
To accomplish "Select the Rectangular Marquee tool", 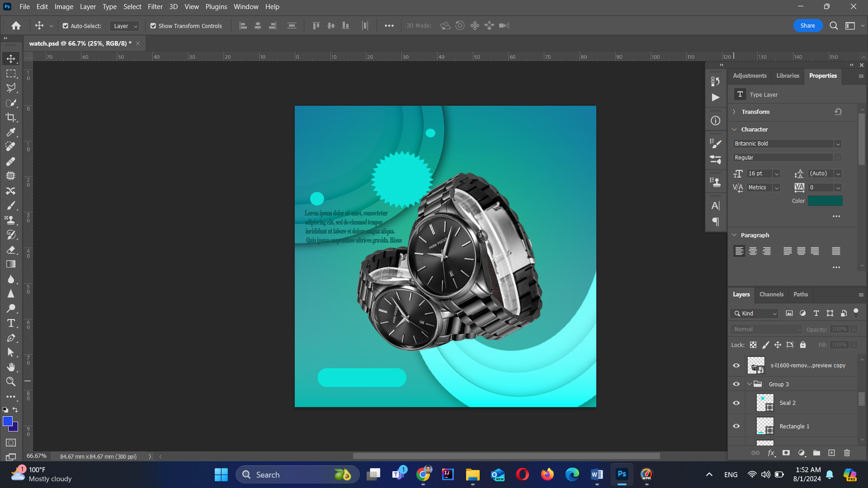I will pos(11,74).
